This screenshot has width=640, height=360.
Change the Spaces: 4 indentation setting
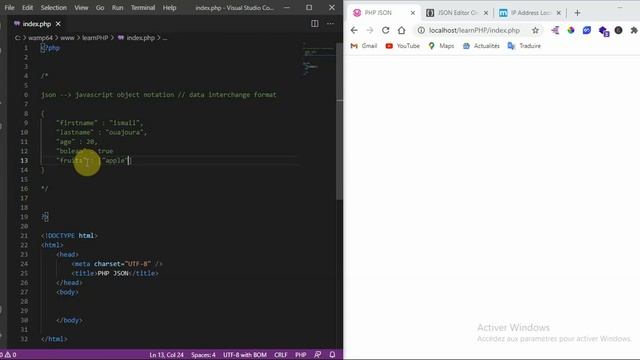pyautogui.click(x=203, y=355)
